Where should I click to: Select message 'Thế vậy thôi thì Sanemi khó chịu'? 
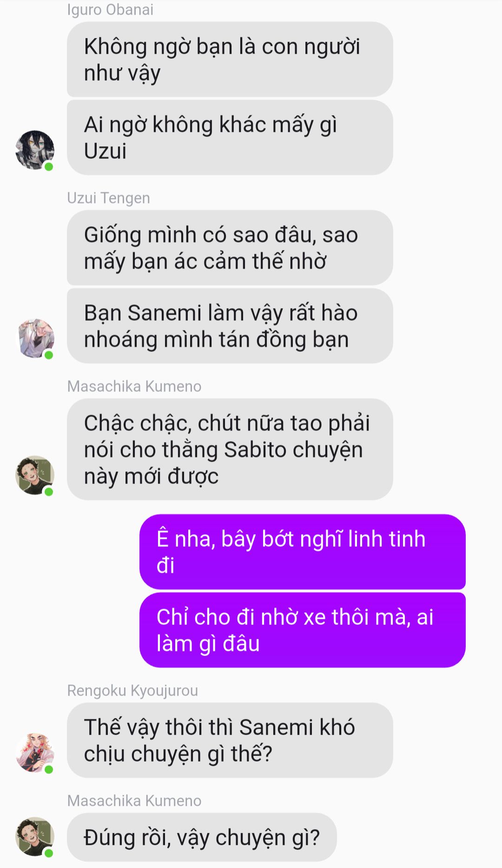click(230, 740)
